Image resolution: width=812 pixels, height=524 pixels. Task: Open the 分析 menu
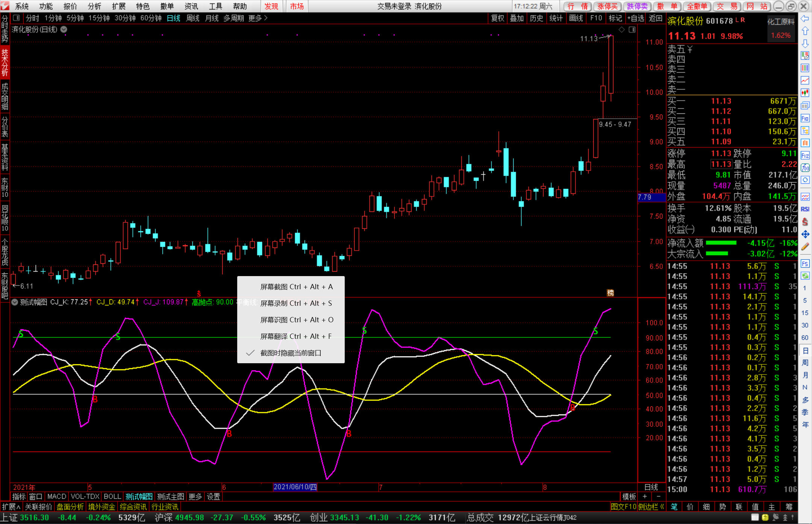click(94, 6)
